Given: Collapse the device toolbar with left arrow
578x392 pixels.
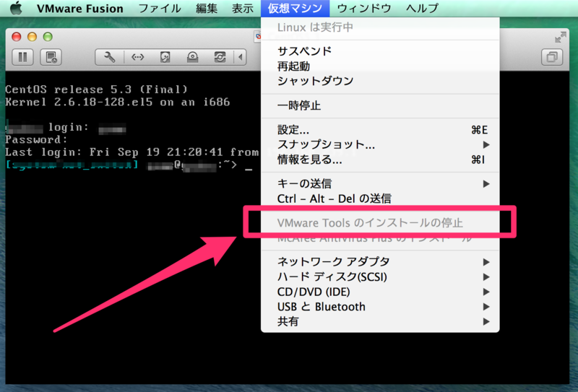Looking at the screenshot, I should [x=241, y=57].
